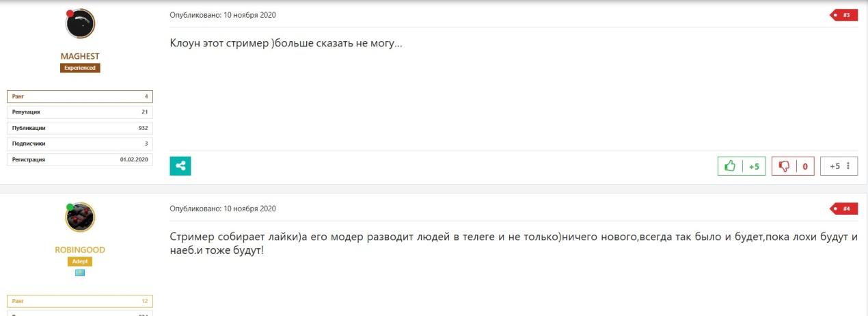Click MAGHEST's Репутация stat row
Image resolution: width=868 pixels, height=316 pixels.
click(80, 111)
